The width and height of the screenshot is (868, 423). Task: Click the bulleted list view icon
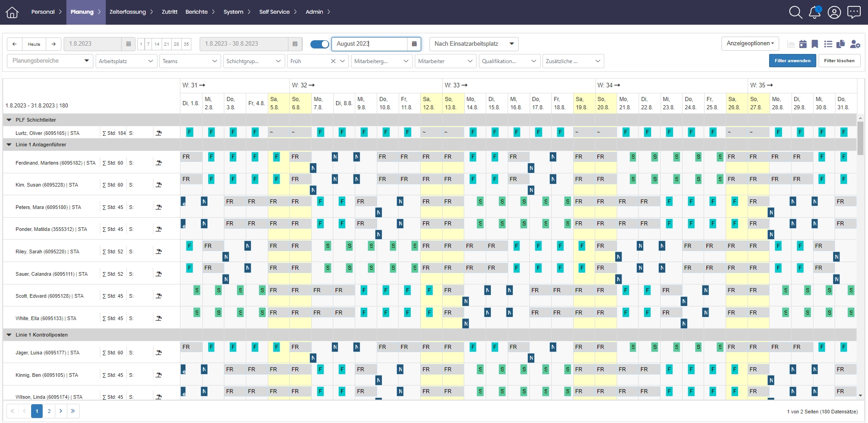828,44
